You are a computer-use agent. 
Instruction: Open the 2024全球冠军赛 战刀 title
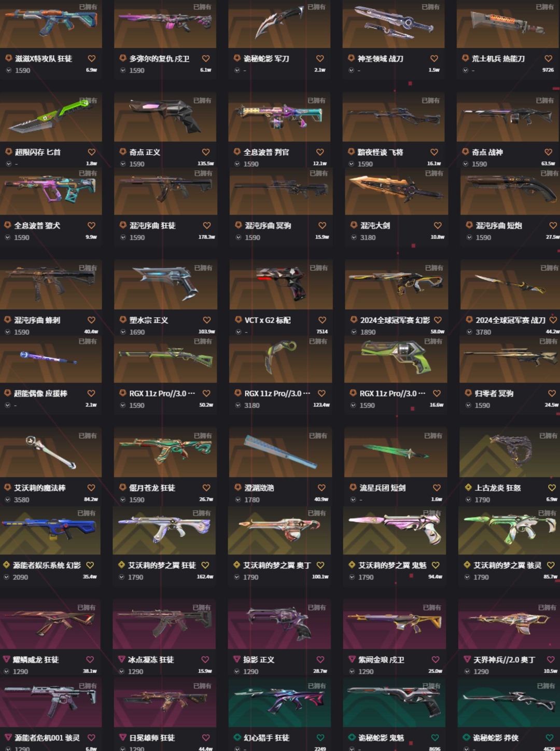click(x=510, y=320)
